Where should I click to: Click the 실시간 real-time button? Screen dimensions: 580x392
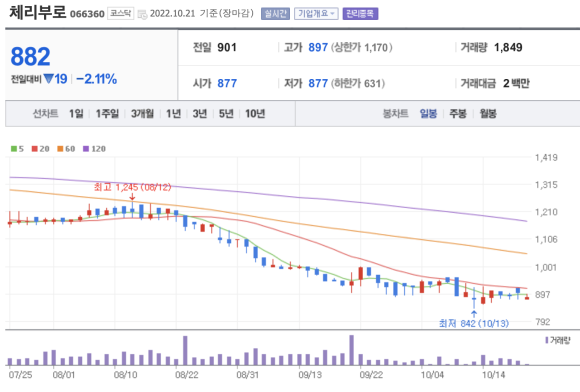[x=275, y=14]
